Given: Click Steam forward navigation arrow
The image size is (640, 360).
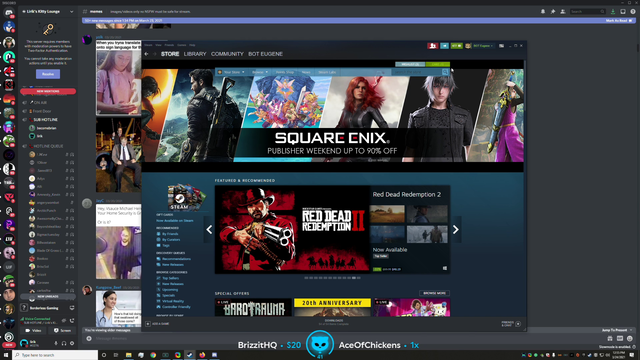Looking at the screenshot, I should 155,54.
